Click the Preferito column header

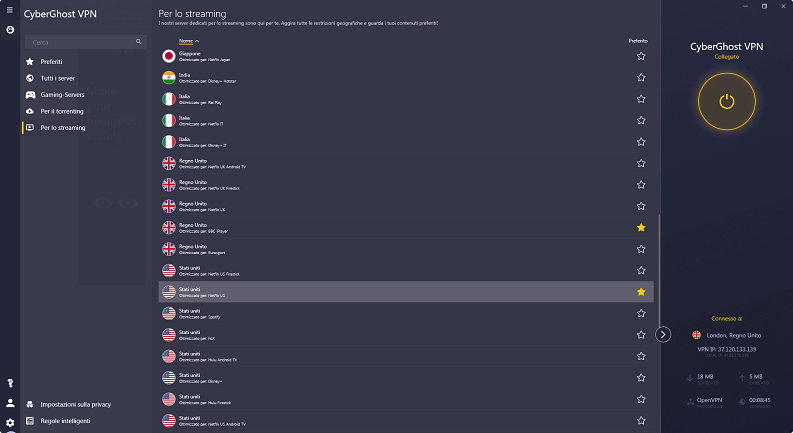(638, 41)
